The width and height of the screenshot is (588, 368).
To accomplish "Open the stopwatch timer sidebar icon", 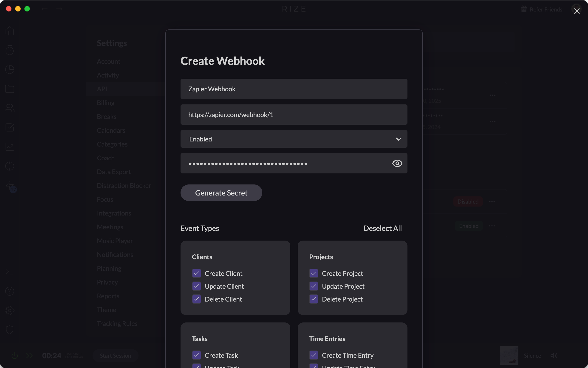I will coord(10,50).
